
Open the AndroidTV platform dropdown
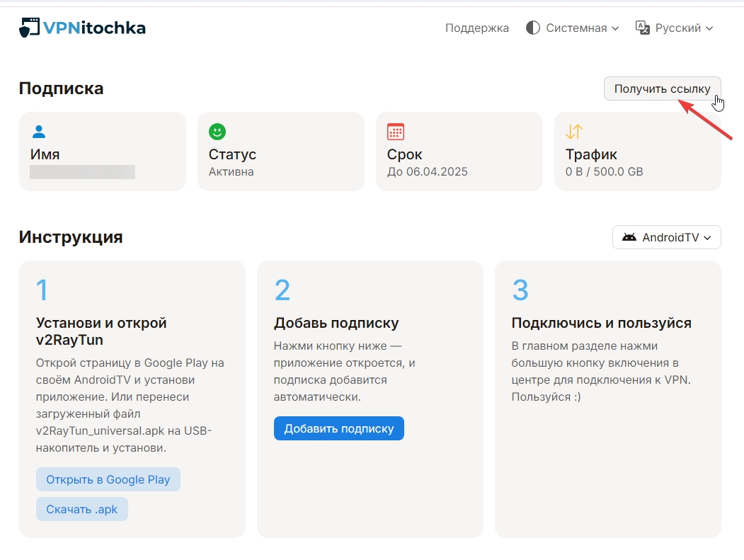(x=667, y=238)
